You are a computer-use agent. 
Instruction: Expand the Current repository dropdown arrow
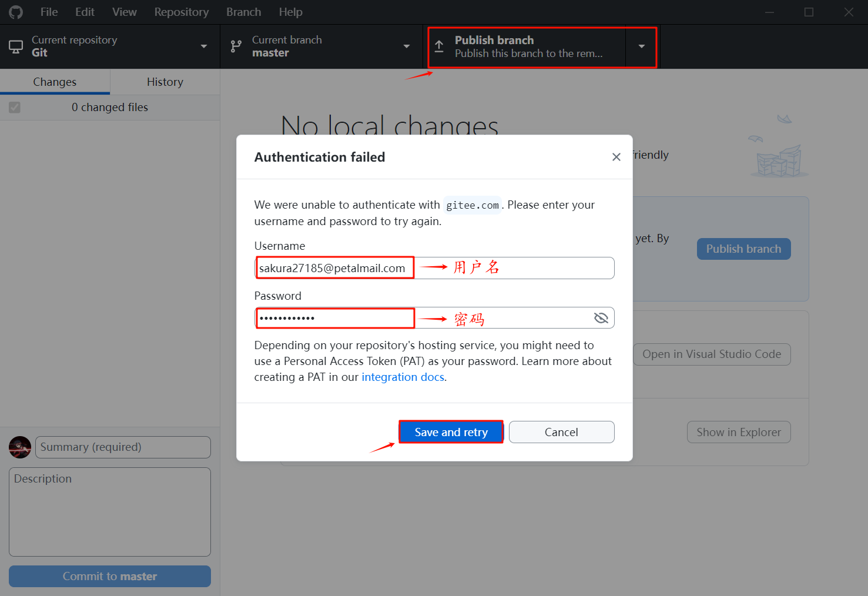tap(204, 46)
